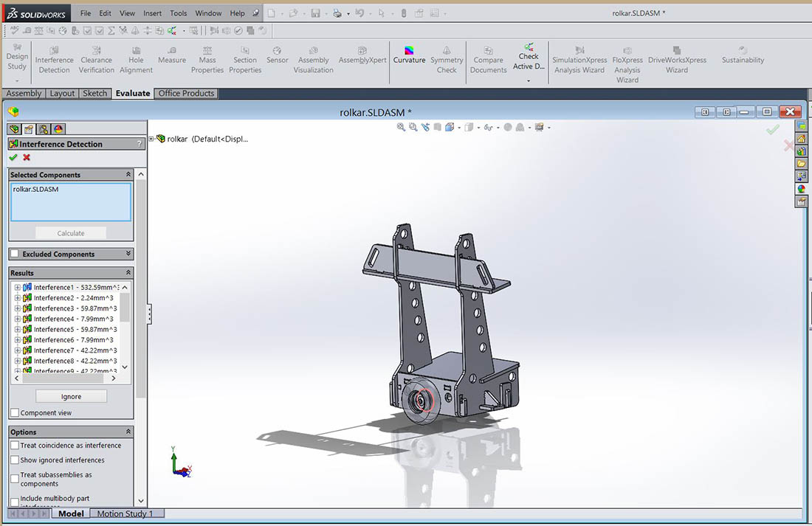The height and width of the screenshot is (526, 812).
Task: Switch to DisplayManager tab icon
Action: coord(58,129)
